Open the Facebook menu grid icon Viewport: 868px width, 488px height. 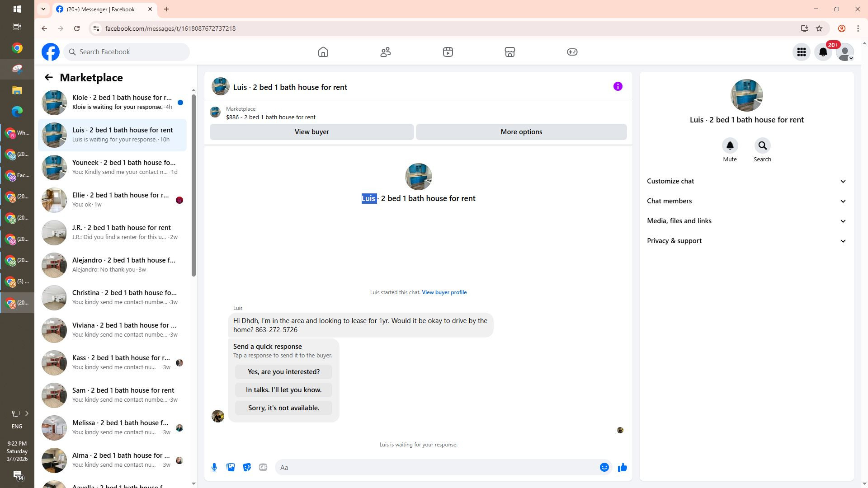802,52
